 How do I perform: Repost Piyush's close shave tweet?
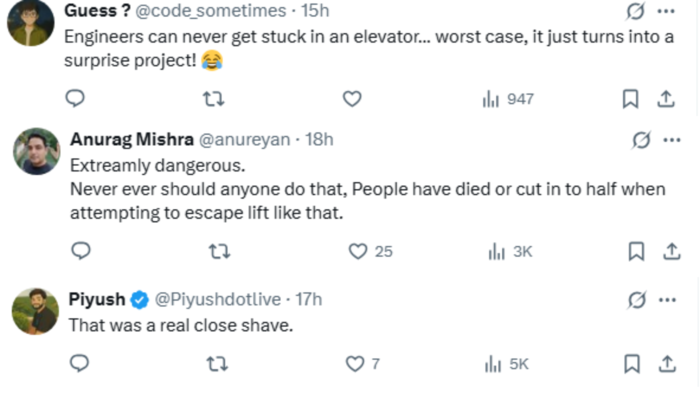click(x=217, y=364)
